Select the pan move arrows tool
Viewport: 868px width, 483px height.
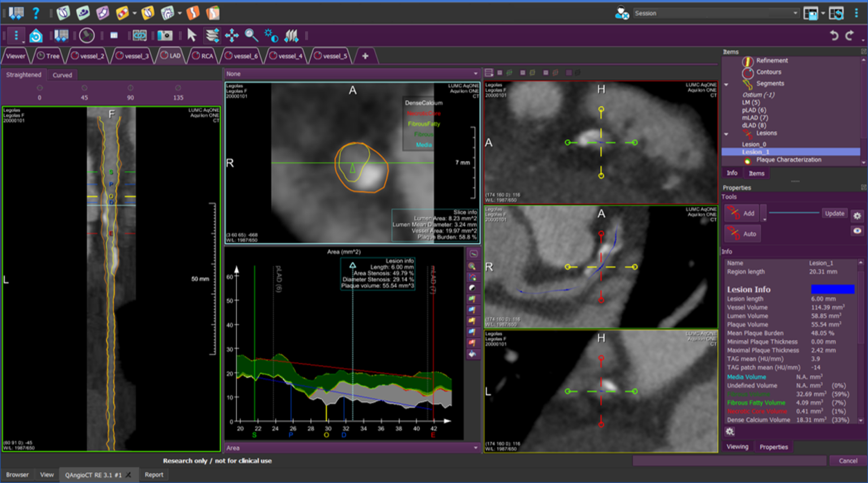click(232, 36)
